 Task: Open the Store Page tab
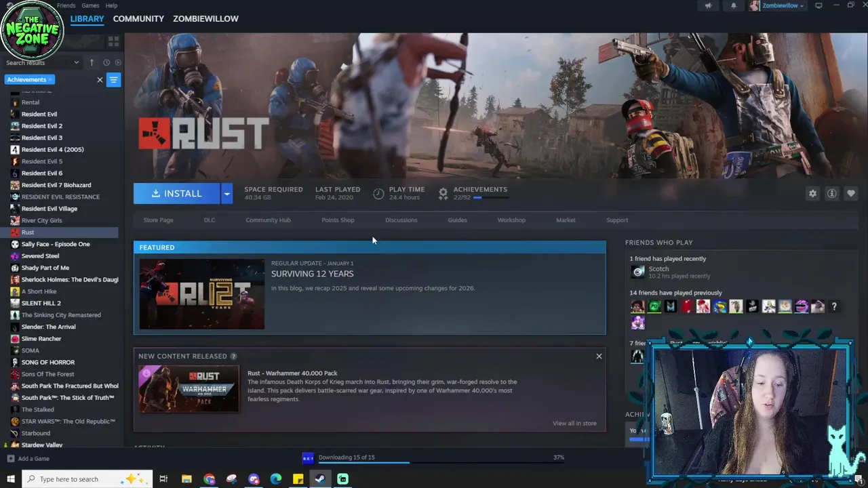(x=158, y=220)
